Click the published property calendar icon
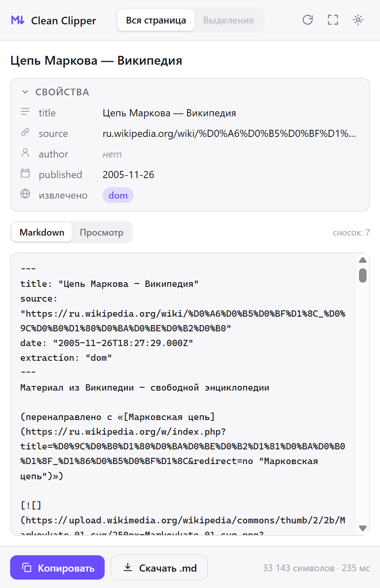This screenshot has width=380, height=588. click(x=25, y=173)
